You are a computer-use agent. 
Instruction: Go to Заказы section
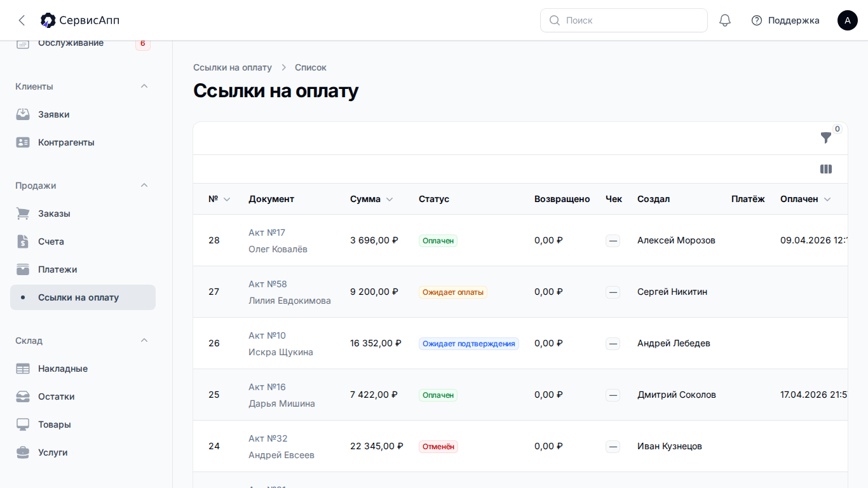pos(83,213)
